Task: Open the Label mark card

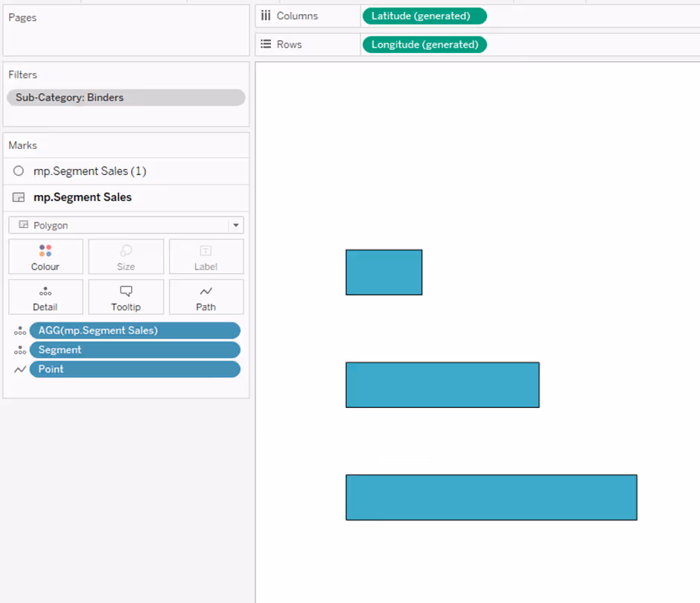Action: [x=206, y=257]
